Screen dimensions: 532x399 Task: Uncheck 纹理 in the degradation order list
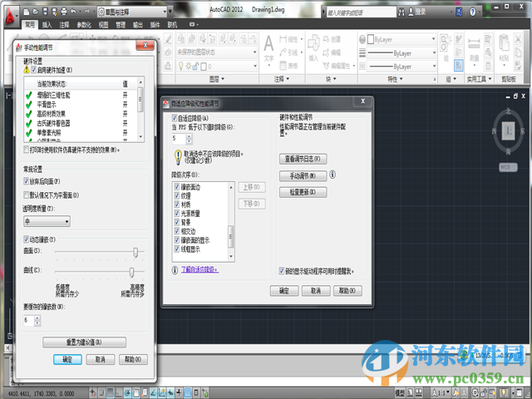177,196
